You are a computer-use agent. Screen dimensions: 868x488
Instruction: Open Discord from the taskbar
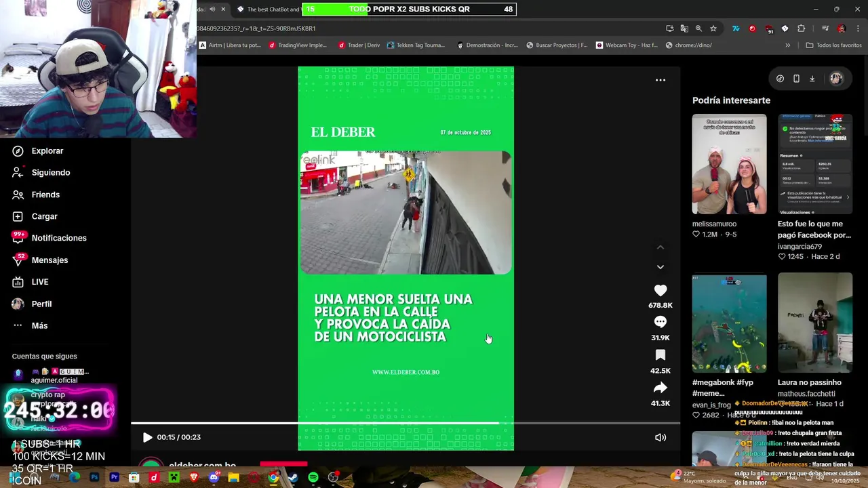pyautogui.click(x=214, y=477)
